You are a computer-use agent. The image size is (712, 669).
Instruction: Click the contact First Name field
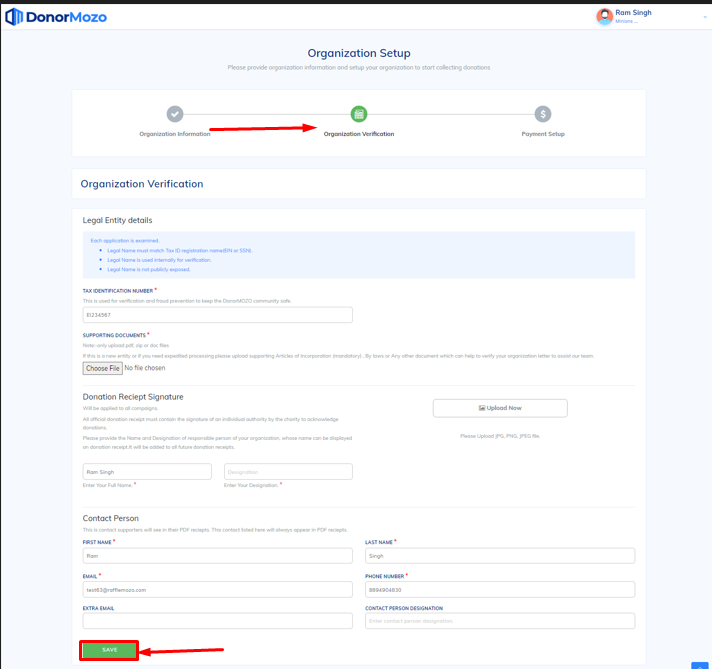pyautogui.click(x=217, y=555)
